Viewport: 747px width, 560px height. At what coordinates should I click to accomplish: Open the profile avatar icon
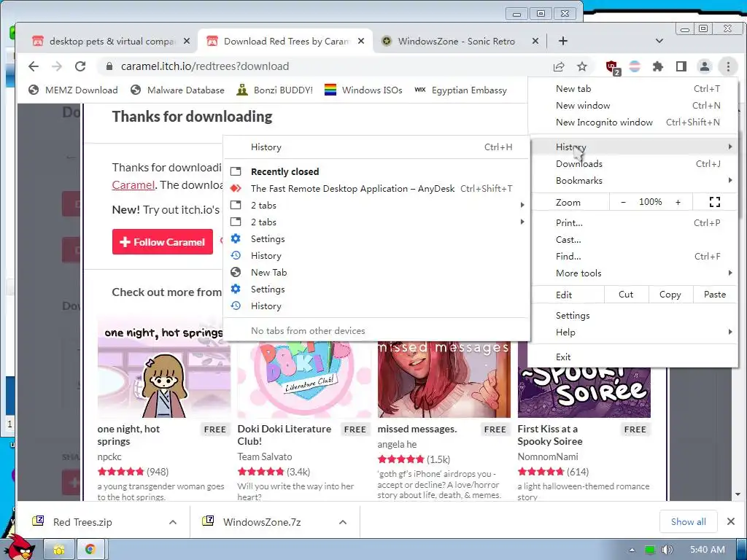pyautogui.click(x=704, y=66)
